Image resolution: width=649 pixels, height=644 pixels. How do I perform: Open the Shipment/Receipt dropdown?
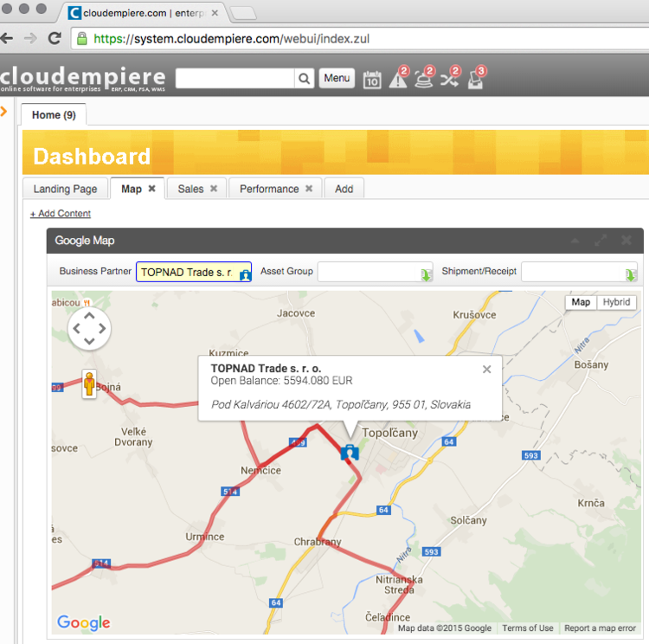pos(630,274)
